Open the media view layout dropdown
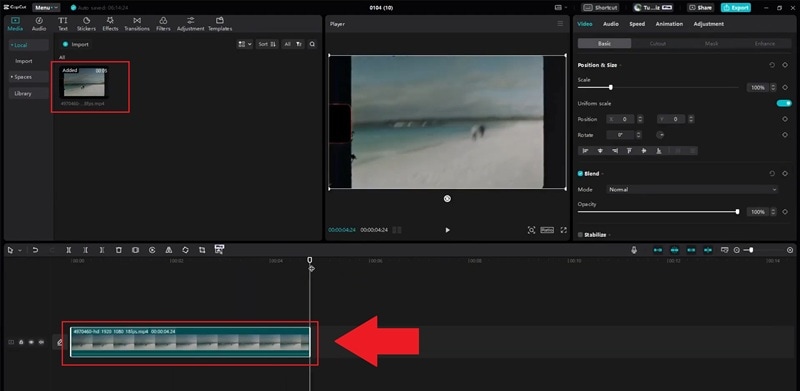This screenshot has height=391, width=800. (x=244, y=44)
